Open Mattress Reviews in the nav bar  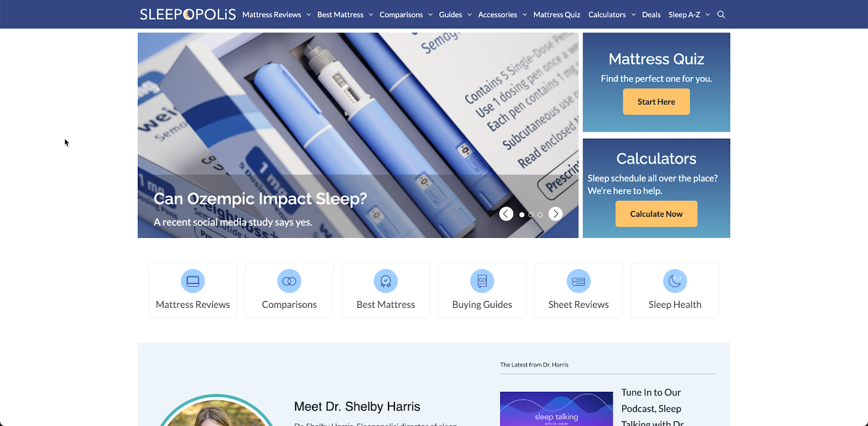point(272,15)
